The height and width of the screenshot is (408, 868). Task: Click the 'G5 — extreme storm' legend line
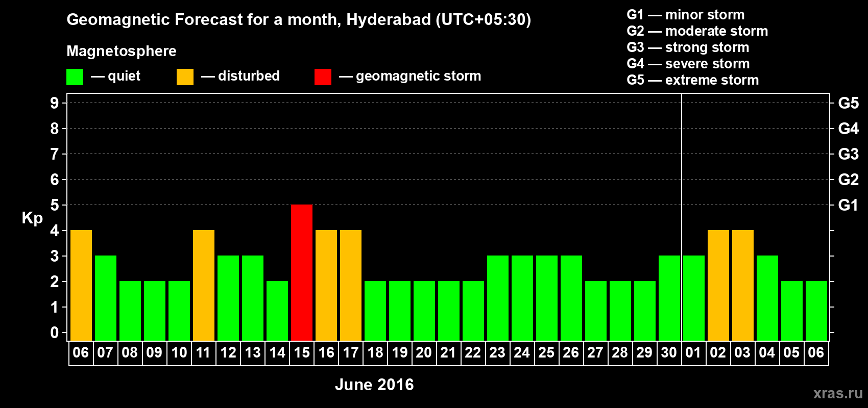[x=693, y=80]
